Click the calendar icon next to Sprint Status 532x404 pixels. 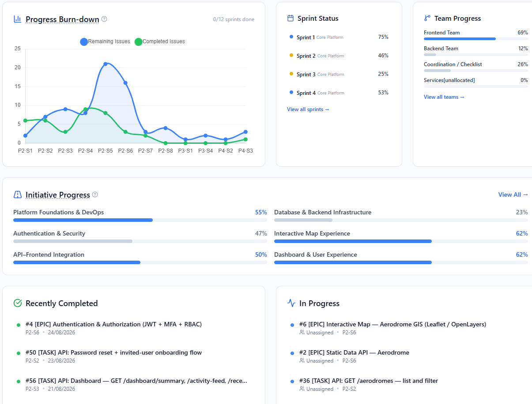pyautogui.click(x=291, y=18)
